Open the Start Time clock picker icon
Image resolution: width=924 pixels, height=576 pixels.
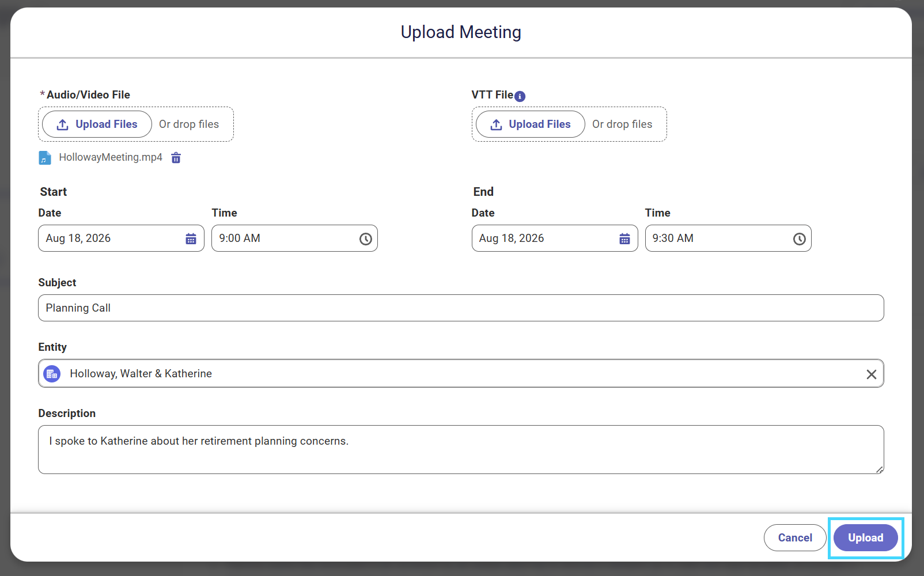(x=366, y=239)
